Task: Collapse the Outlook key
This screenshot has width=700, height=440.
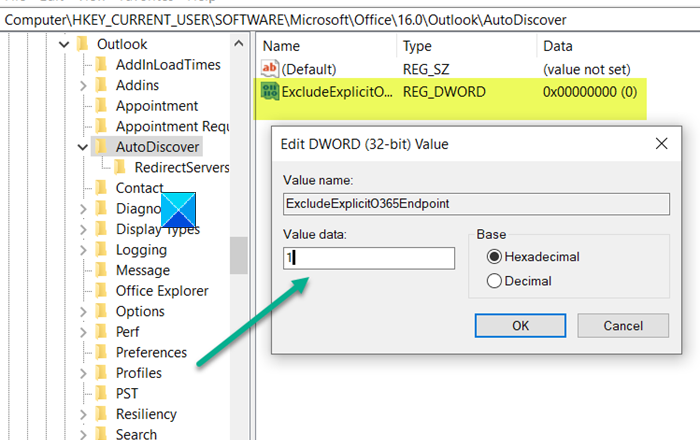Action: [x=64, y=44]
